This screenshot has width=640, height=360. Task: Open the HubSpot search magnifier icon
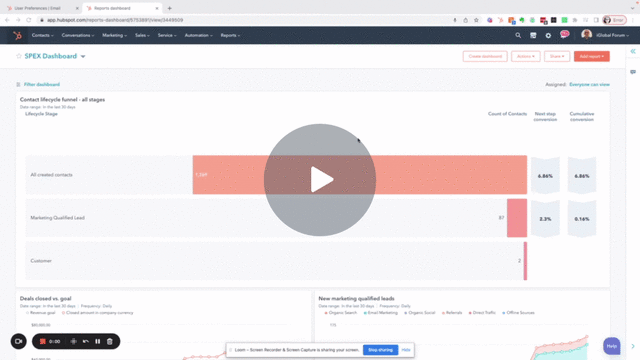[x=518, y=36]
